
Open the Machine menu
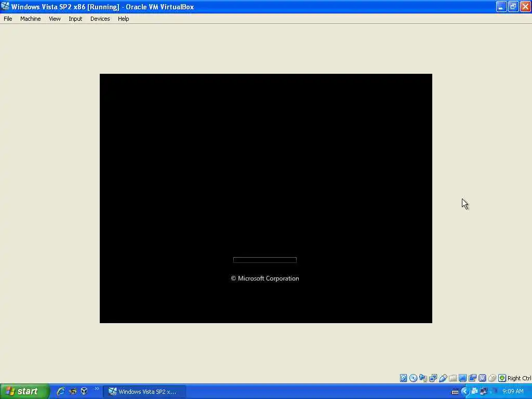(30, 19)
